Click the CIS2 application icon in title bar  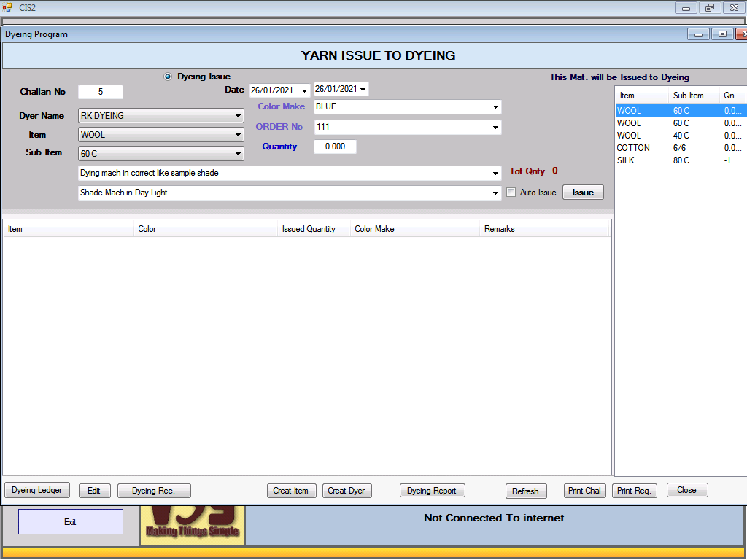pyautogui.click(x=7, y=7)
